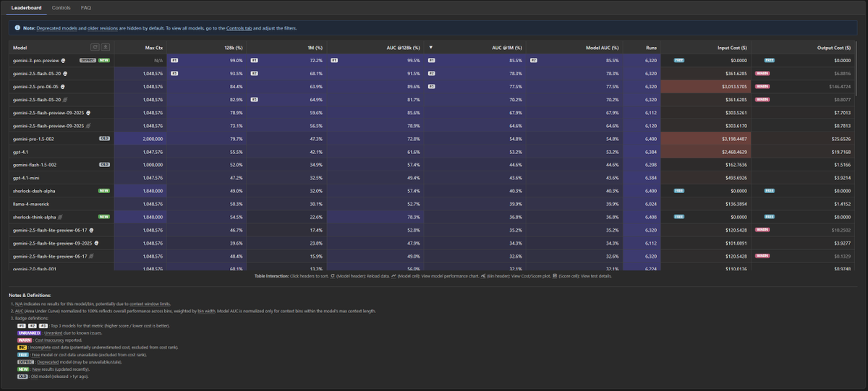Screen dimensions: 868x391
Task: Click the reload data icon in Model header
Action: click(95, 47)
